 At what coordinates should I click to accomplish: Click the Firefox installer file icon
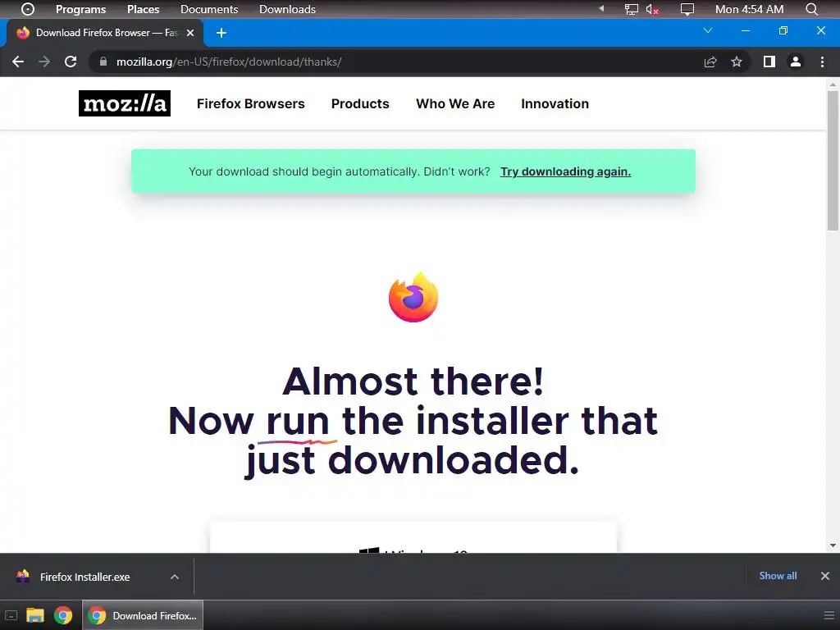coord(23,577)
